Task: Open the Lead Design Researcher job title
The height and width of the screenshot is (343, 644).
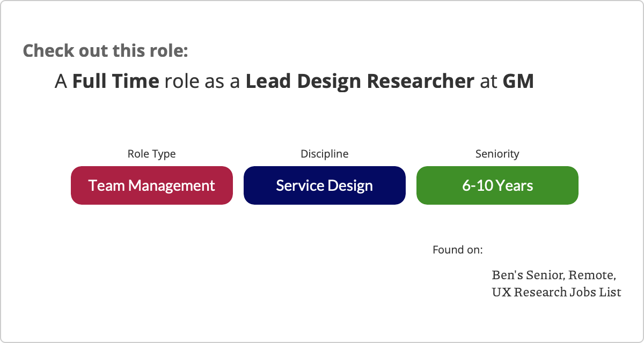Action: [x=360, y=81]
